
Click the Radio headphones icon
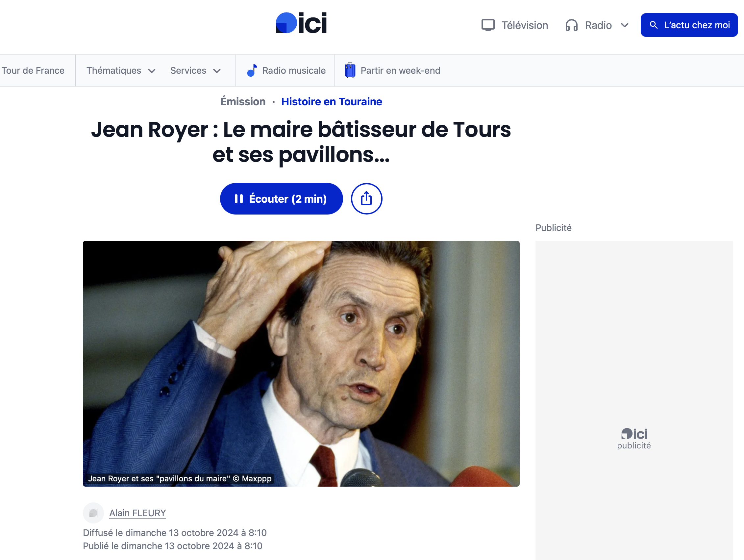click(x=571, y=25)
